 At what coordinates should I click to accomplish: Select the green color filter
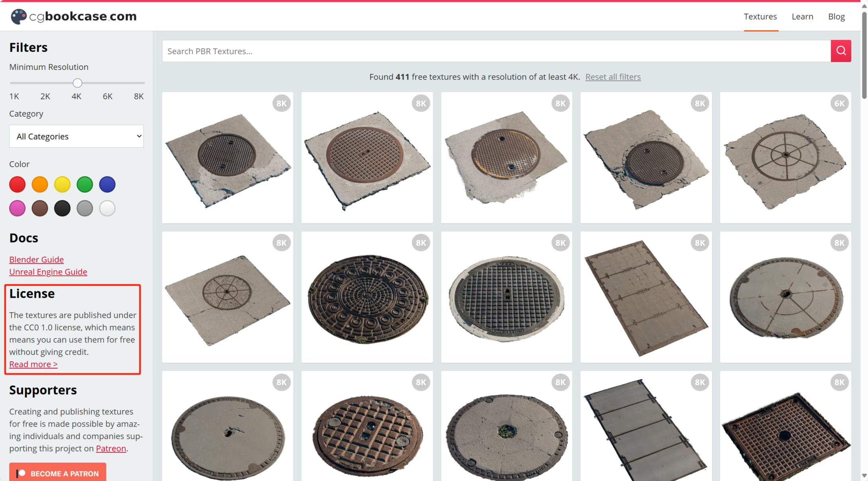click(85, 184)
